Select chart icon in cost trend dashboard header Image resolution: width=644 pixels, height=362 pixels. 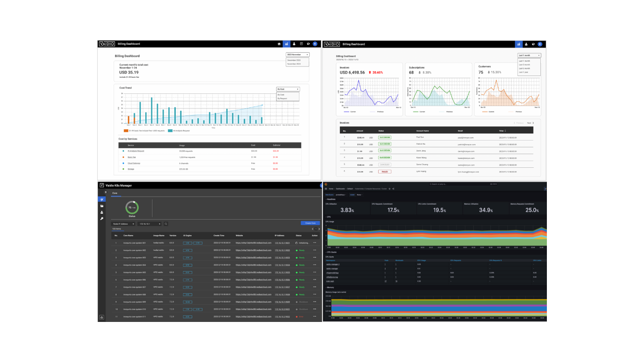coord(286,44)
